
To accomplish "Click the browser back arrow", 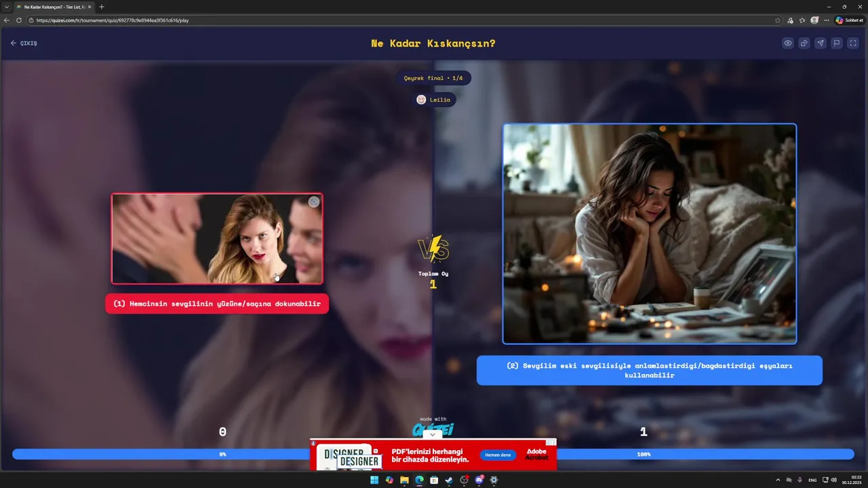I will (x=7, y=20).
